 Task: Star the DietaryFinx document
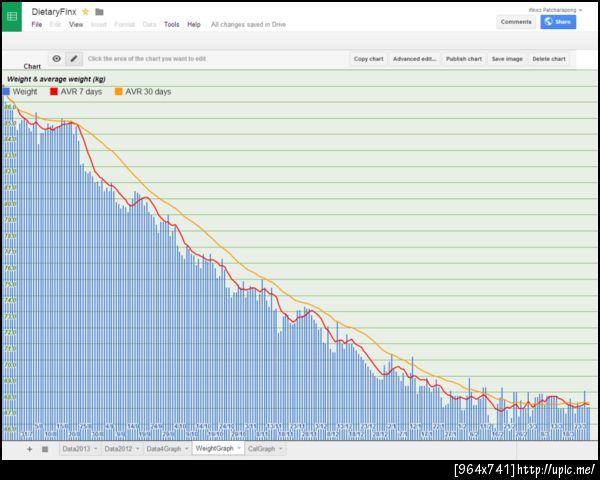(x=86, y=12)
